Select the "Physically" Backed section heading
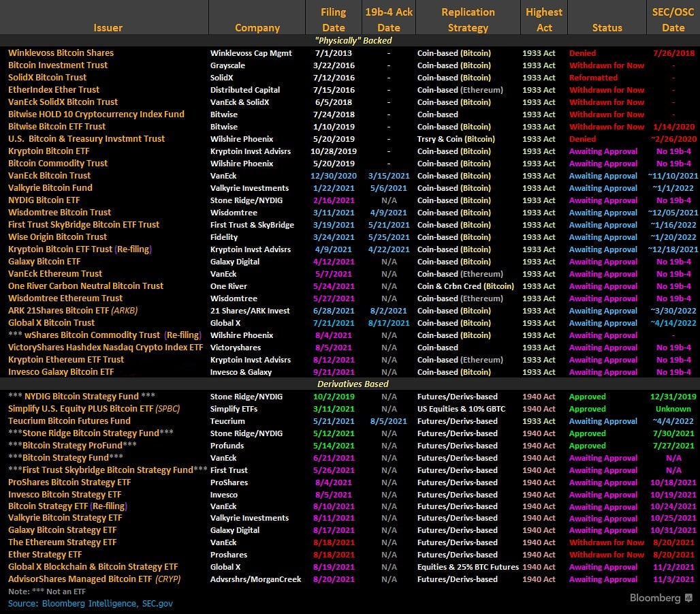The height and width of the screenshot is (614, 700). [353, 41]
